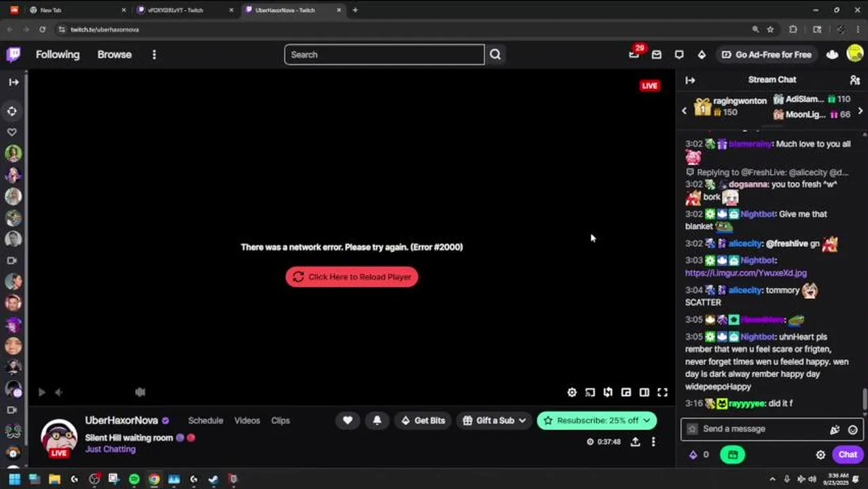Click the player play button
The height and width of the screenshot is (489, 868).
pos(41,392)
